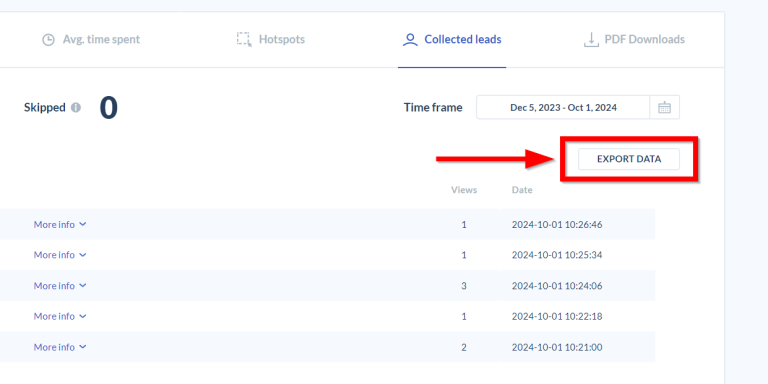This screenshot has height=384, width=768.
Task: Expand More info for the 10:22:18 lead
Action: click(60, 316)
